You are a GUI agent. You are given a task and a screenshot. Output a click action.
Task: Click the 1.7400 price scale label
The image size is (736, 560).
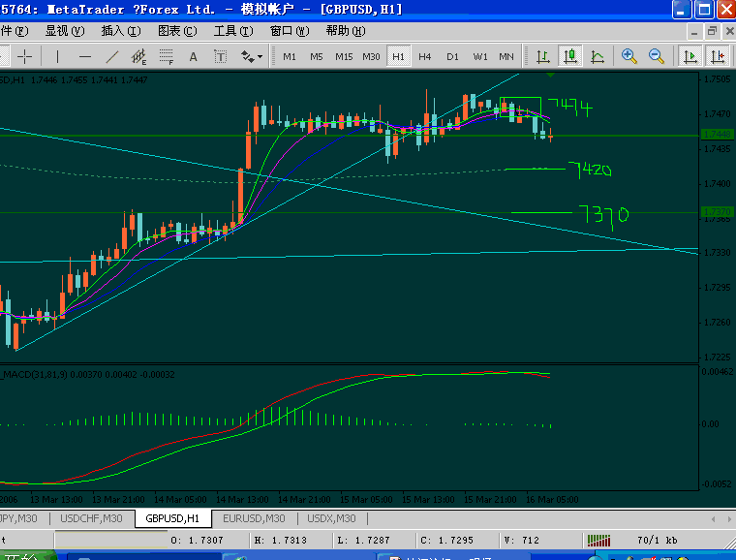718,183
